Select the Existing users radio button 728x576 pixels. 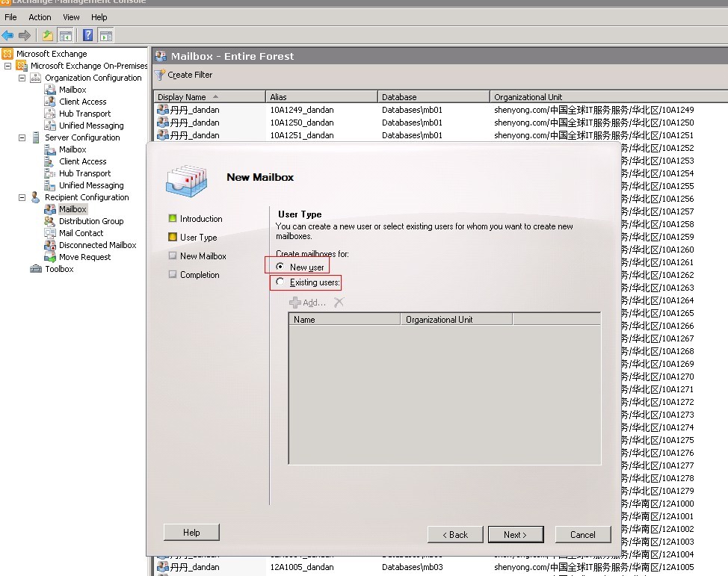point(280,282)
